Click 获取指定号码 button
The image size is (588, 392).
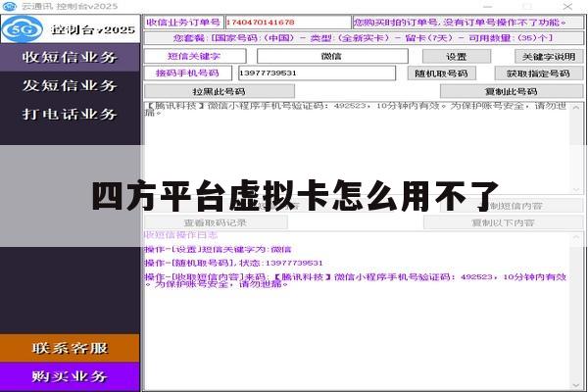(x=538, y=73)
